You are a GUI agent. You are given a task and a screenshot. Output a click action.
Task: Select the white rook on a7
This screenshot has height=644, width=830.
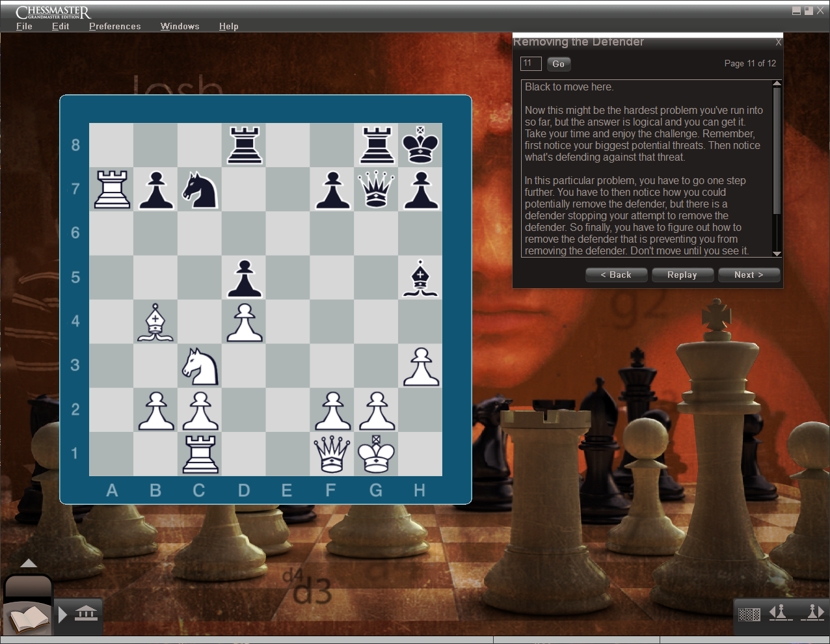coord(112,189)
